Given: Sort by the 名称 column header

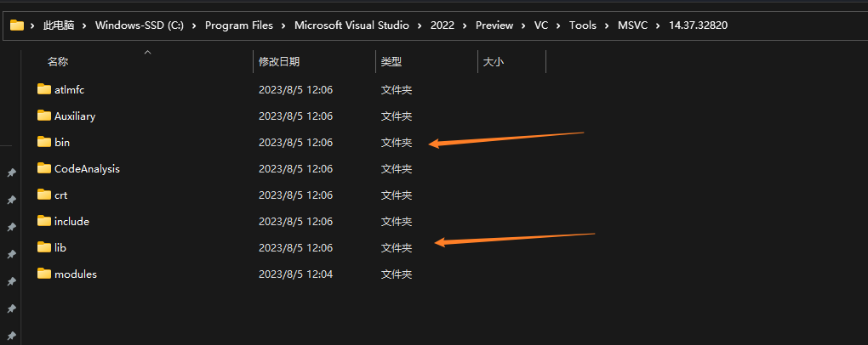Looking at the screenshot, I should point(58,62).
